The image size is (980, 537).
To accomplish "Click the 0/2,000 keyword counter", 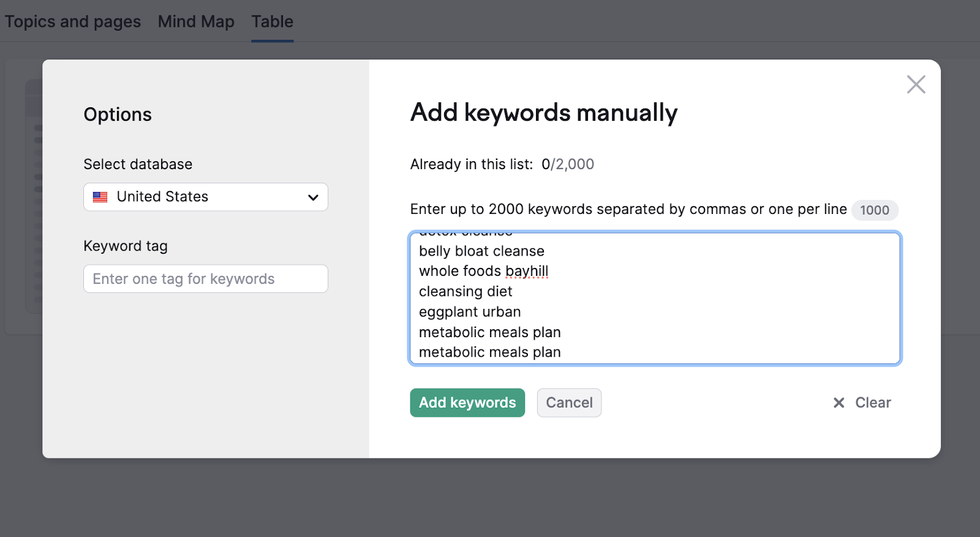I will [x=567, y=164].
